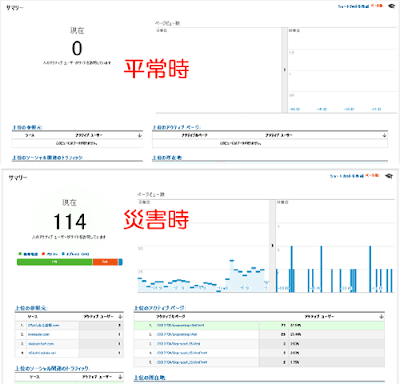
Task: Sort 災害時 referrals table with down arrow
Action: tap(120, 316)
